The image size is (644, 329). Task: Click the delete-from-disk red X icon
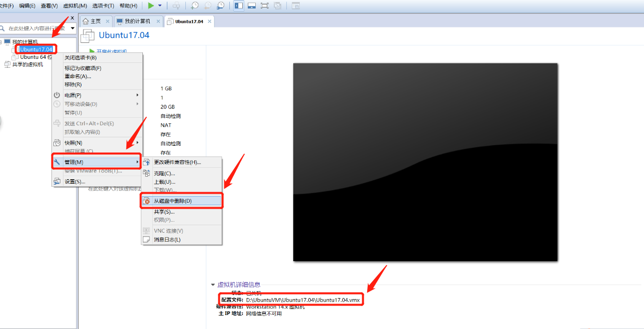146,201
